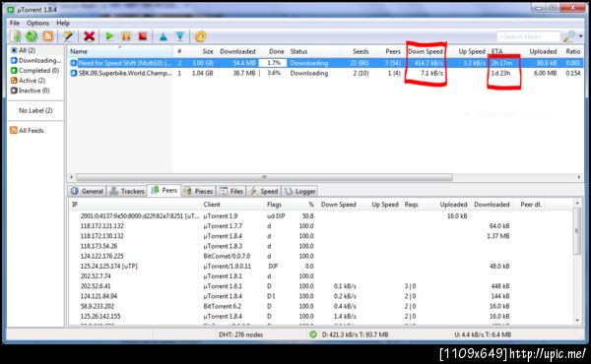Click the torrent list horizontal scrollbar

coord(264,177)
